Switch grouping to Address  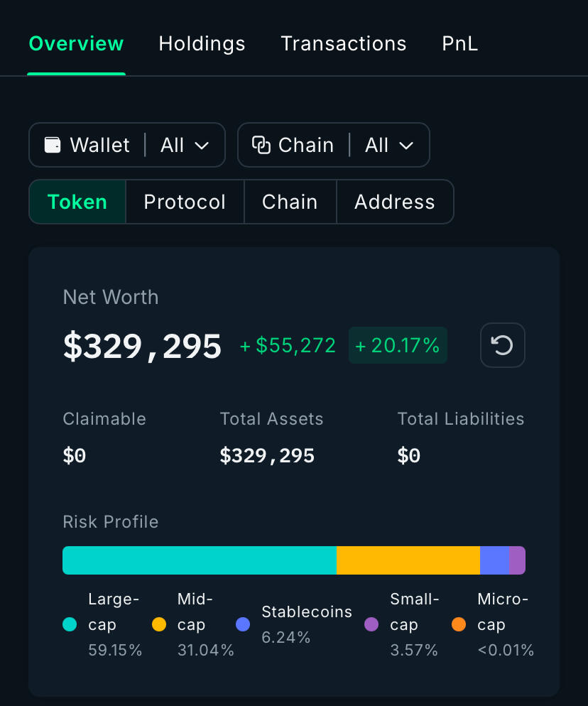click(395, 202)
